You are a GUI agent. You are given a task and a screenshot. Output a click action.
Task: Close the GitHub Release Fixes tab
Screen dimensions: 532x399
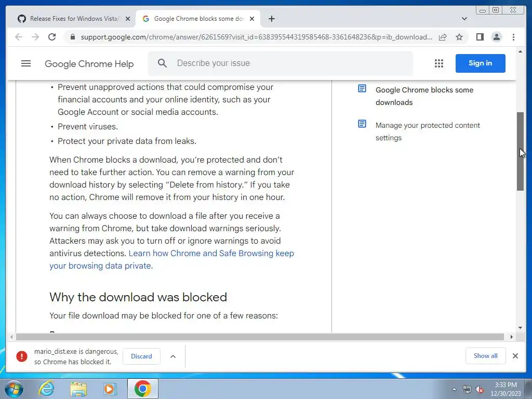click(128, 19)
